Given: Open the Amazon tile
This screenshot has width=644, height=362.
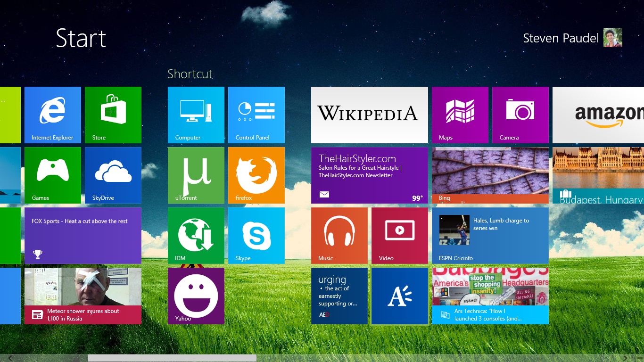Looking at the screenshot, I should click(598, 115).
